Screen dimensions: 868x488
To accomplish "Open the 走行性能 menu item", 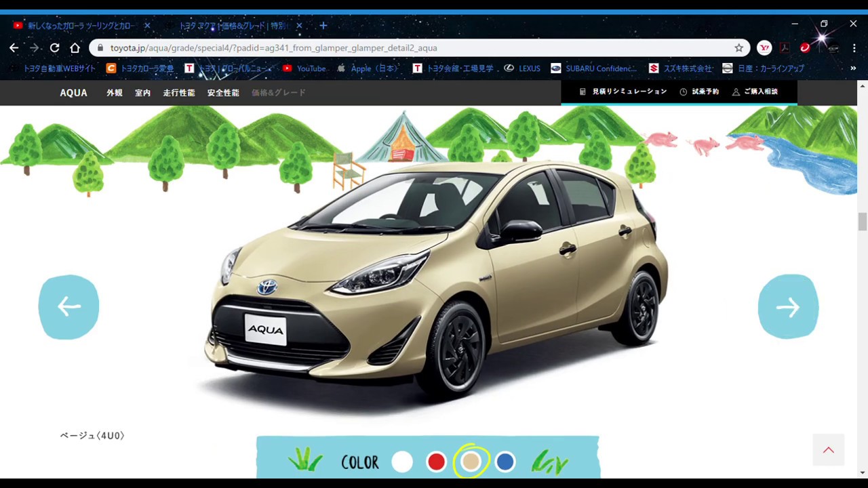I will coord(178,93).
